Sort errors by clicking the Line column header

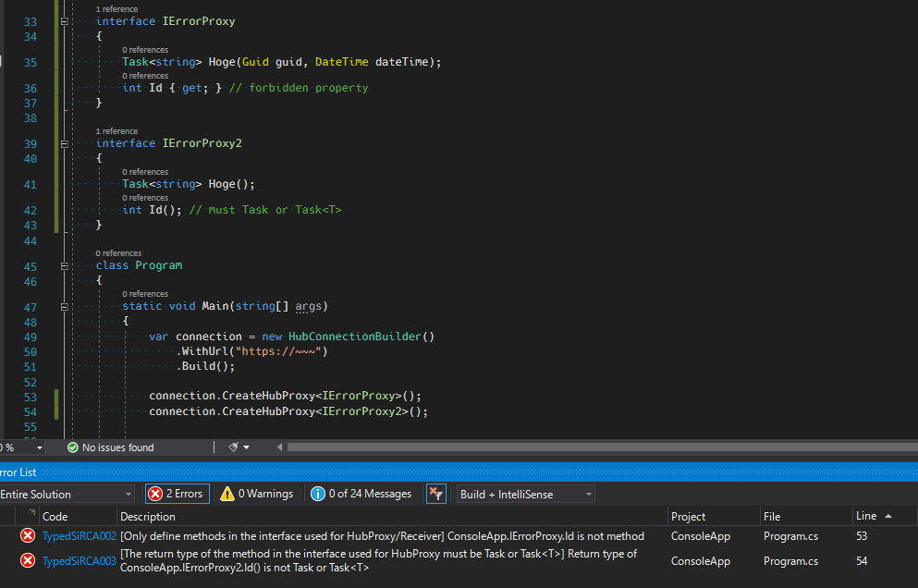pyautogui.click(x=866, y=515)
